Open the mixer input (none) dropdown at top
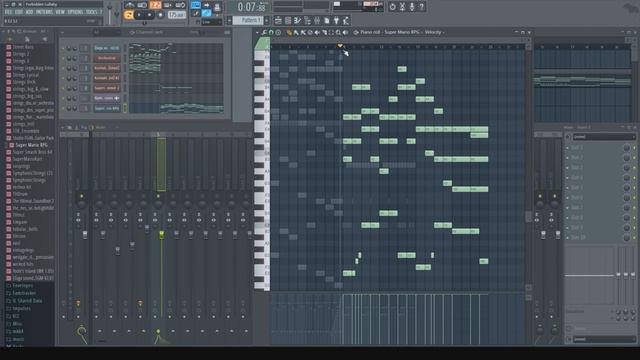The width and height of the screenshot is (640, 360). 604,137
